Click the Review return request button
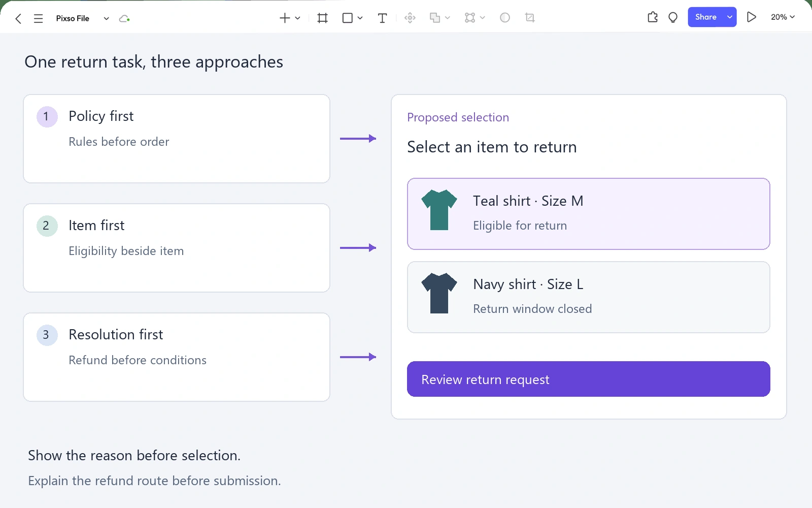812x508 pixels. click(x=589, y=379)
